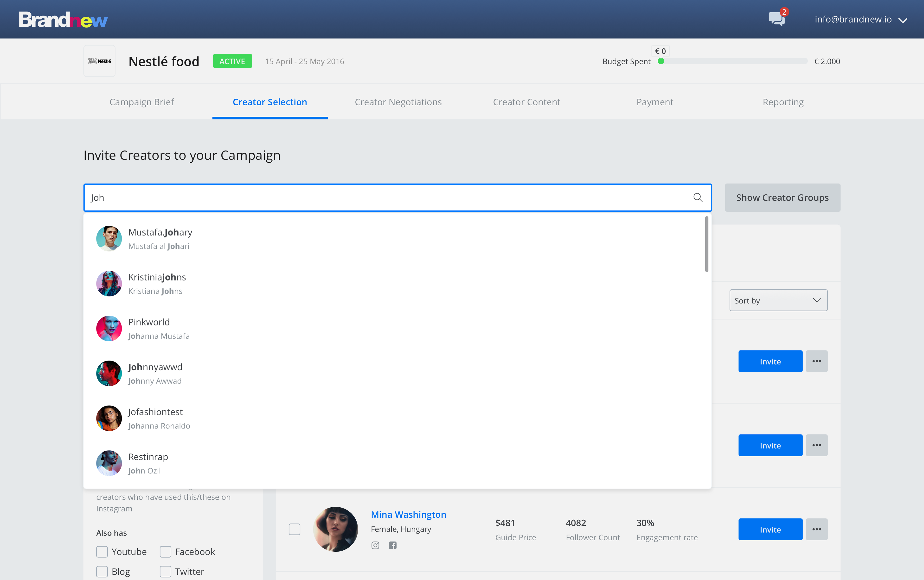The width and height of the screenshot is (924, 580).
Task: Switch to the Campaign Brief tab
Action: (141, 102)
